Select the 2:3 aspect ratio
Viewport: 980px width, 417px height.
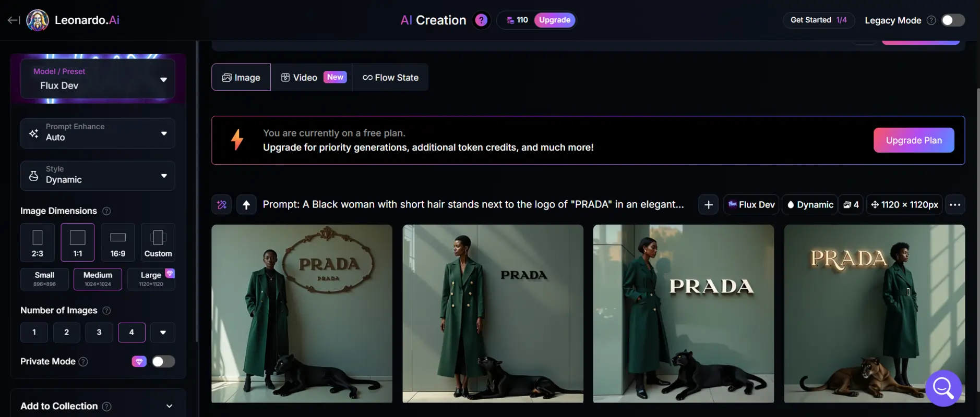[38, 242]
